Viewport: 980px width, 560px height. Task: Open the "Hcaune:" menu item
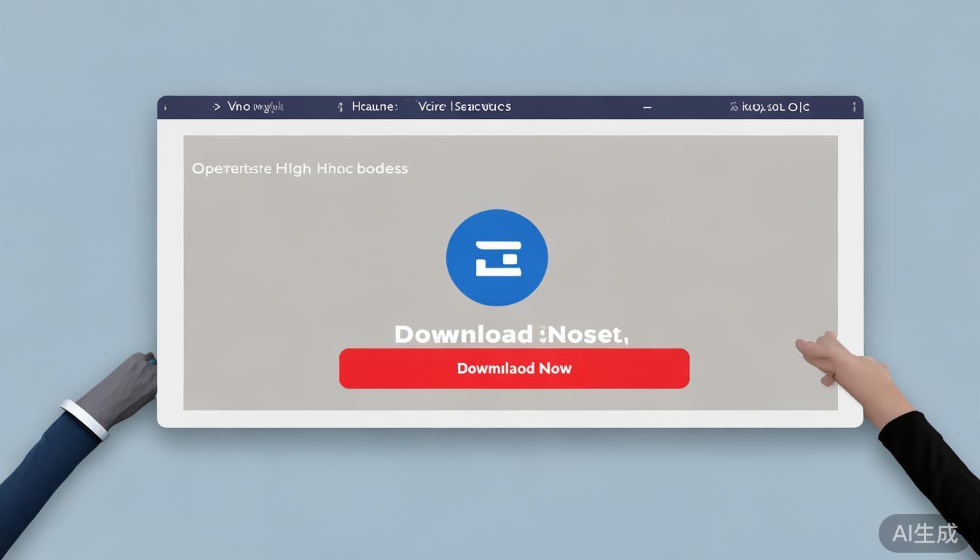pos(375,106)
